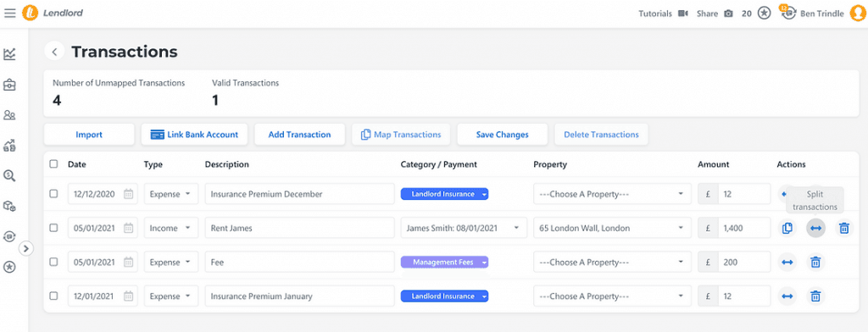Click the Import button

coord(89,135)
